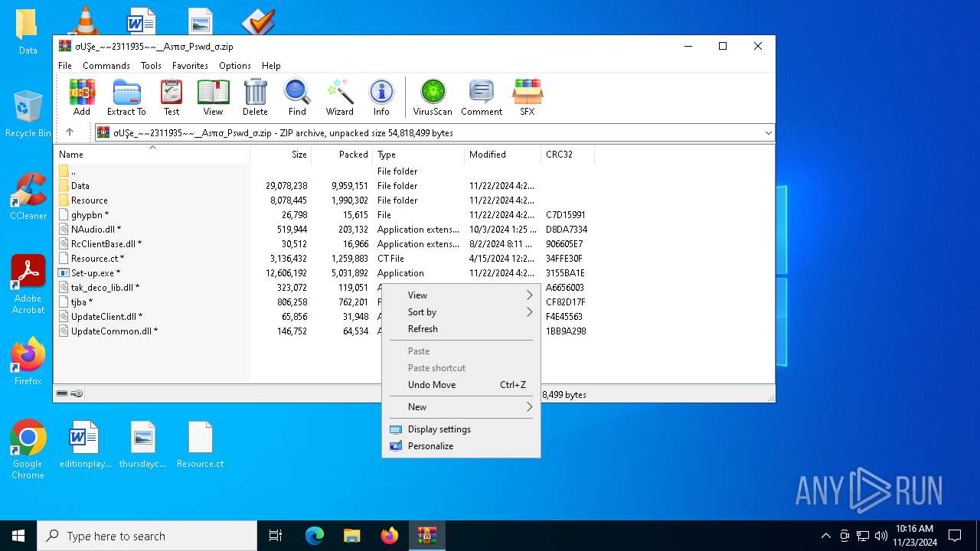Open the archive Info icon
Image resolution: width=980 pixels, height=551 pixels.
381,97
